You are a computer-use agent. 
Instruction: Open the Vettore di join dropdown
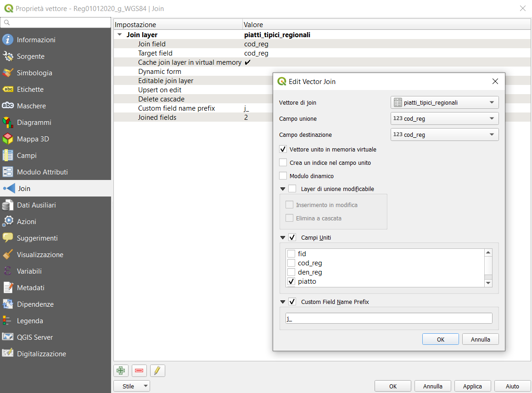[444, 102]
